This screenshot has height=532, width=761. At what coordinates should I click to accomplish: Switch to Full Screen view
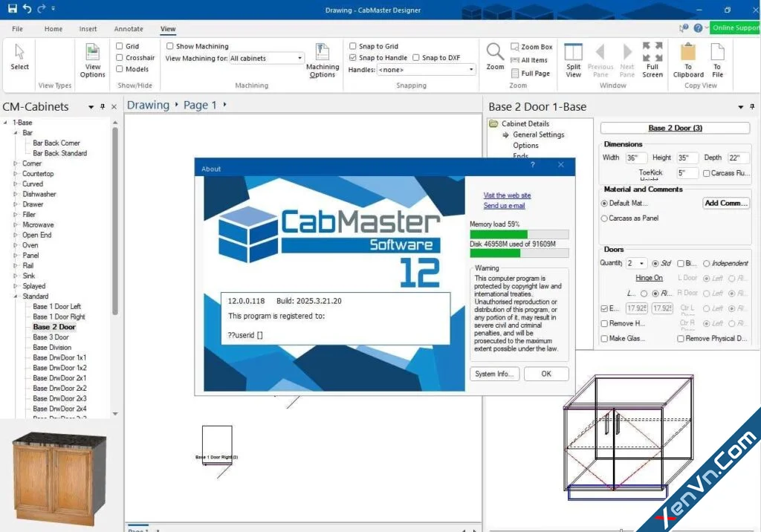click(652, 60)
